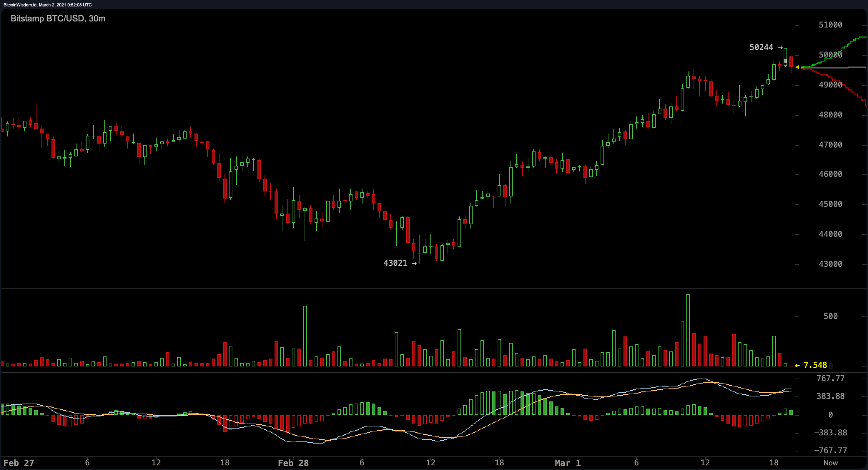Expand the Bitstamp BTC/USD, 30m chart title

57,19
